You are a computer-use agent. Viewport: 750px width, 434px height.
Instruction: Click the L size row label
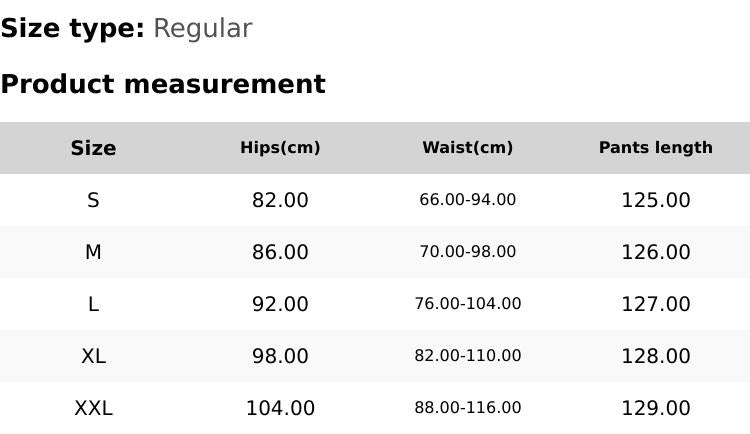[93, 304]
